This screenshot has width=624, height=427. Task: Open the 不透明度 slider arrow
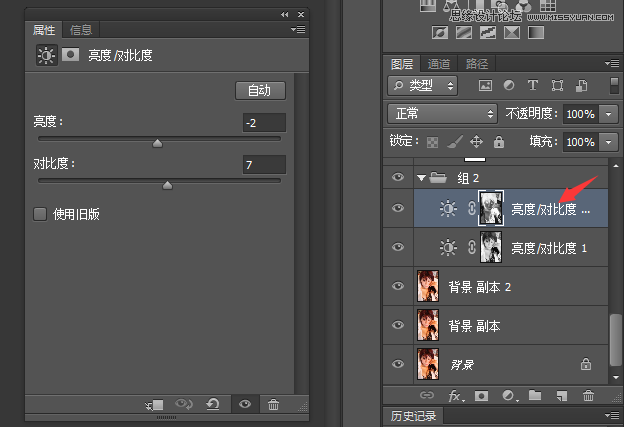[608, 114]
